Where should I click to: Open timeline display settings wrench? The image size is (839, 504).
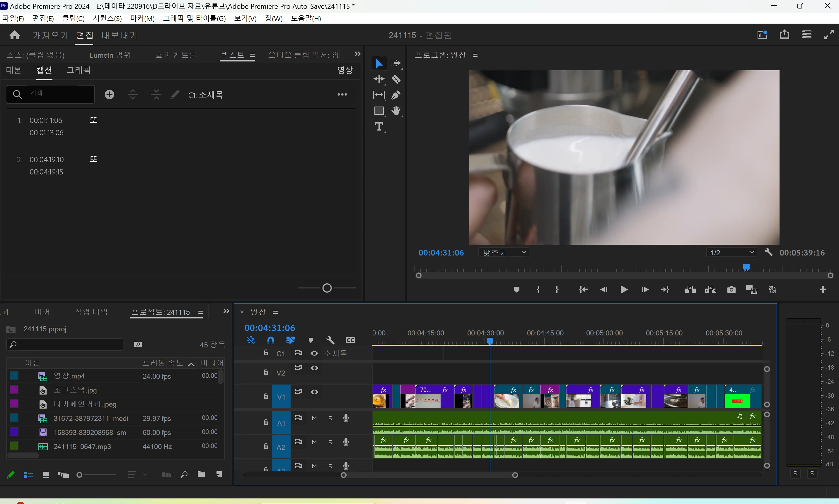pyautogui.click(x=330, y=340)
